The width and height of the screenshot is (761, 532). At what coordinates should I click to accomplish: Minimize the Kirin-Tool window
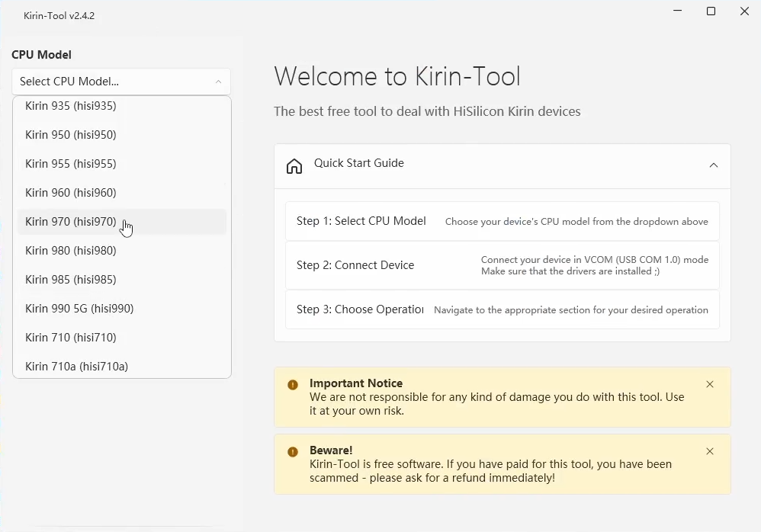(678, 11)
